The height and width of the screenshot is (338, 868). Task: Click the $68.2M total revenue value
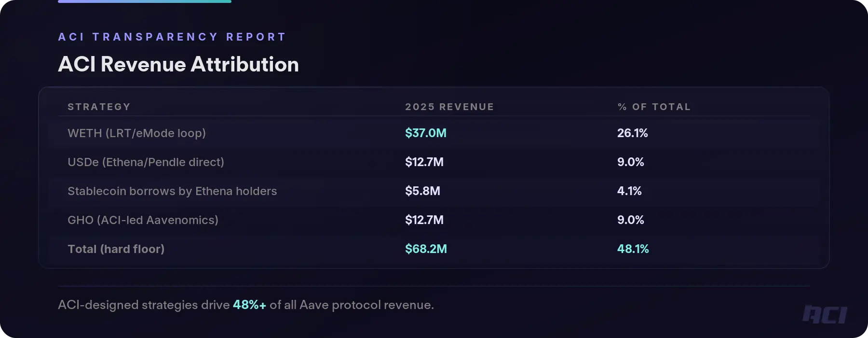[x=426, y=249]
